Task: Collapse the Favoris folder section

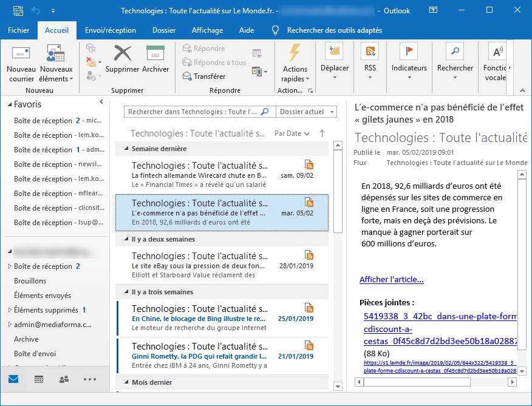Action: coord(10,104)
